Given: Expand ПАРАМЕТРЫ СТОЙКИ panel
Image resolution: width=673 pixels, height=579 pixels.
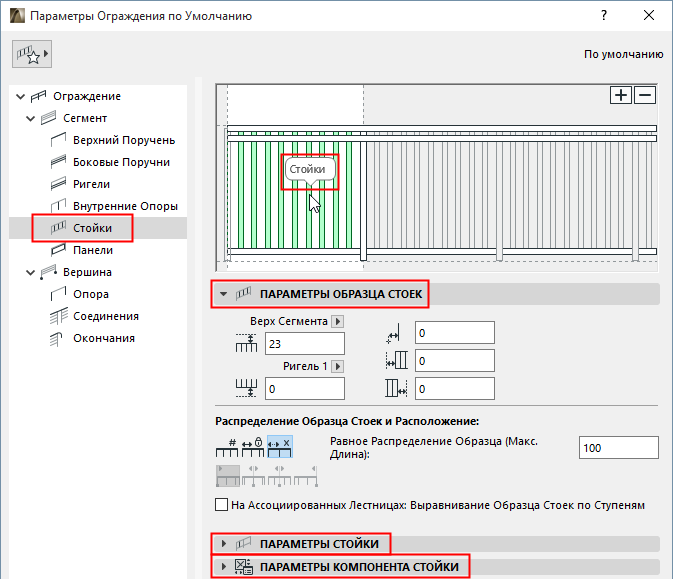Looking at the screenshot, I should [x=223, y=544].
